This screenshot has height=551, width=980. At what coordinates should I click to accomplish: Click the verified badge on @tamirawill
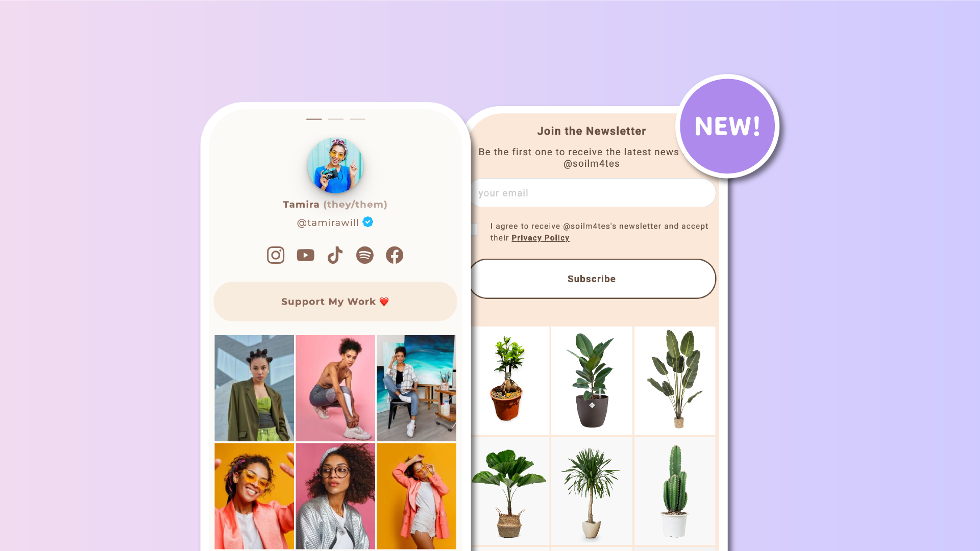pos(367,221)
